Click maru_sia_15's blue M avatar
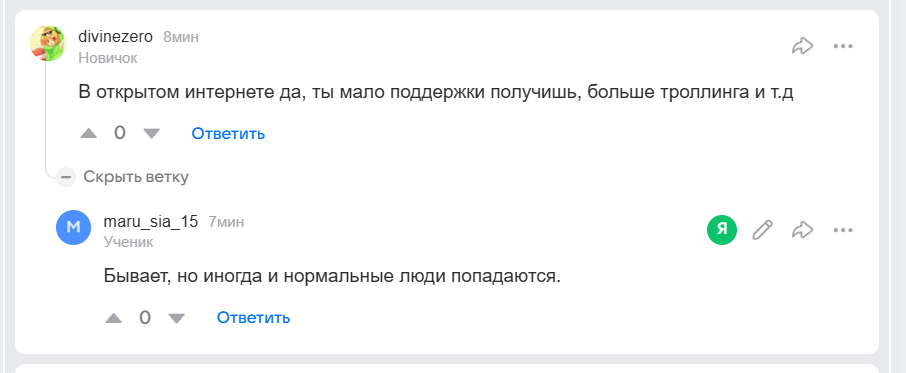Image resolution: width=906 pixels, height=373 pixels. click(x=73, y=227)
